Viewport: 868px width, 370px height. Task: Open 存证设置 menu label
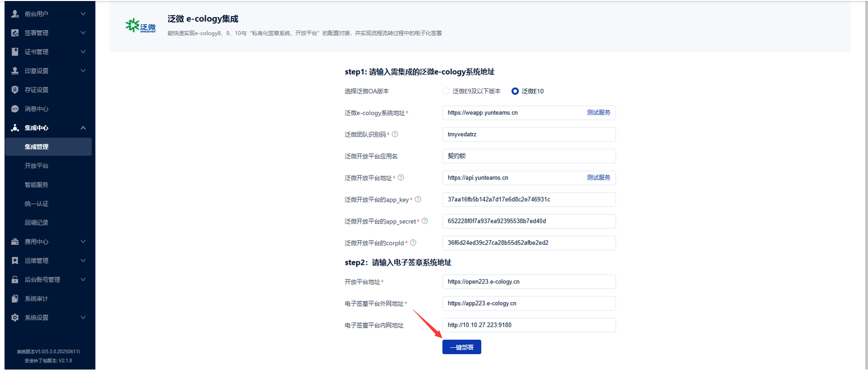[x=37, y=90]
